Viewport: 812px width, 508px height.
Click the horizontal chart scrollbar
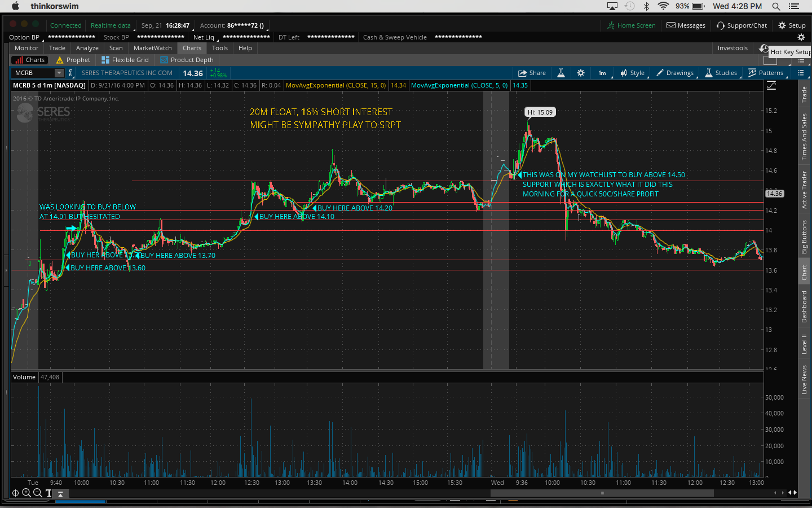602,493
